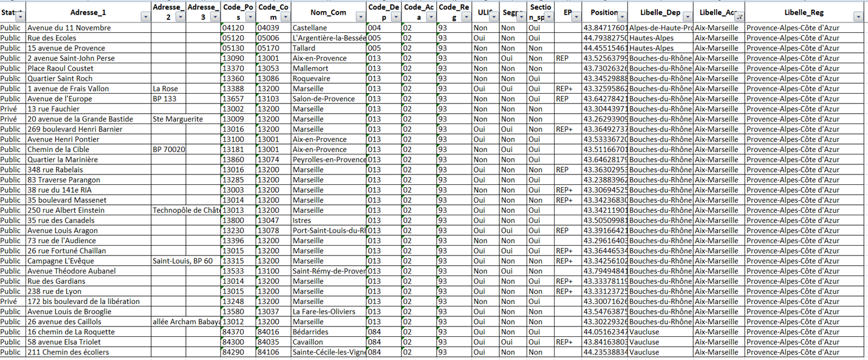The image size is (868, 360).
Task: Expand the Nom_Com filter arrow
Action: [x=361, y=18]
